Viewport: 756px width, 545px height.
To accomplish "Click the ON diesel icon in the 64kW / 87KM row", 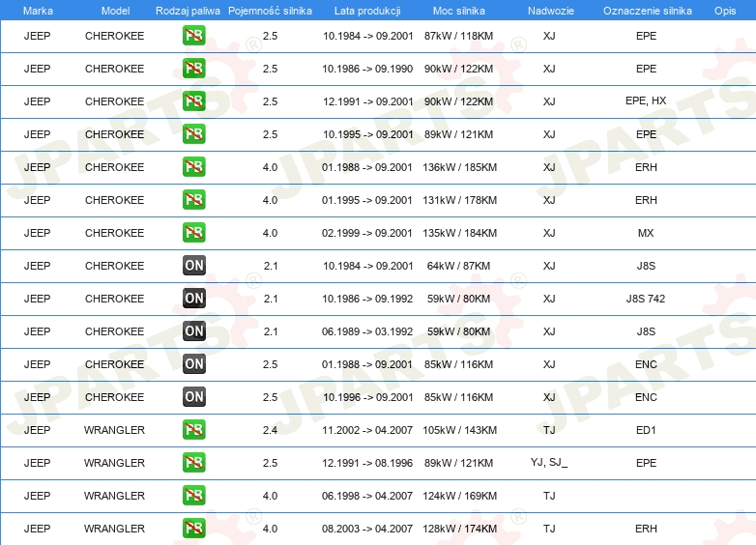I will [193, 265].
